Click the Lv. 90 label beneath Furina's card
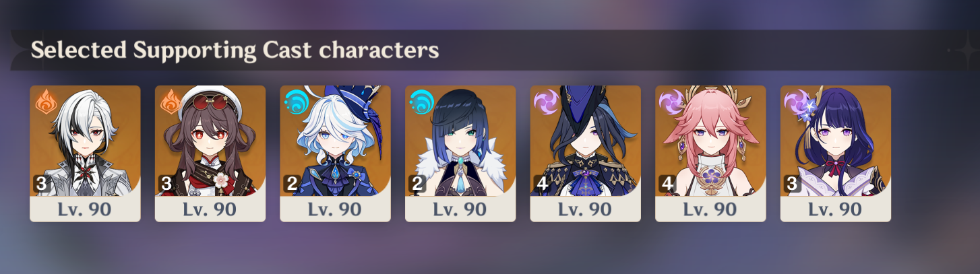Screen dimensions: 980x274 click(335, 209)
